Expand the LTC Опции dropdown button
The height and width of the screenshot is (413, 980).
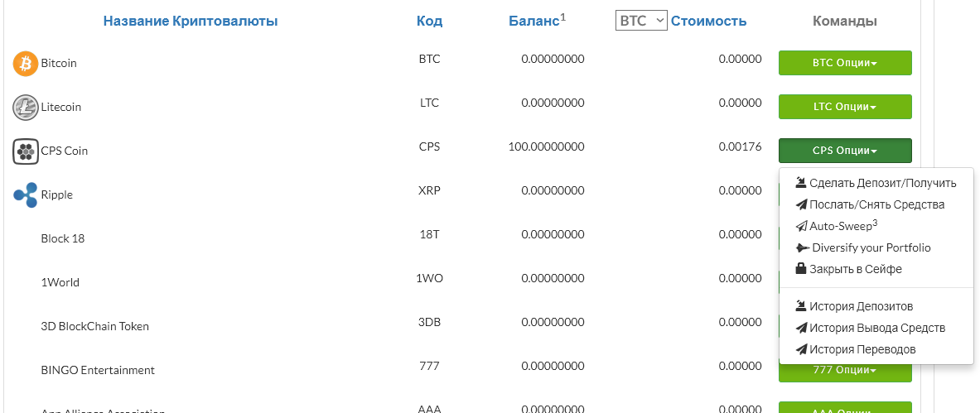(845, 107)
